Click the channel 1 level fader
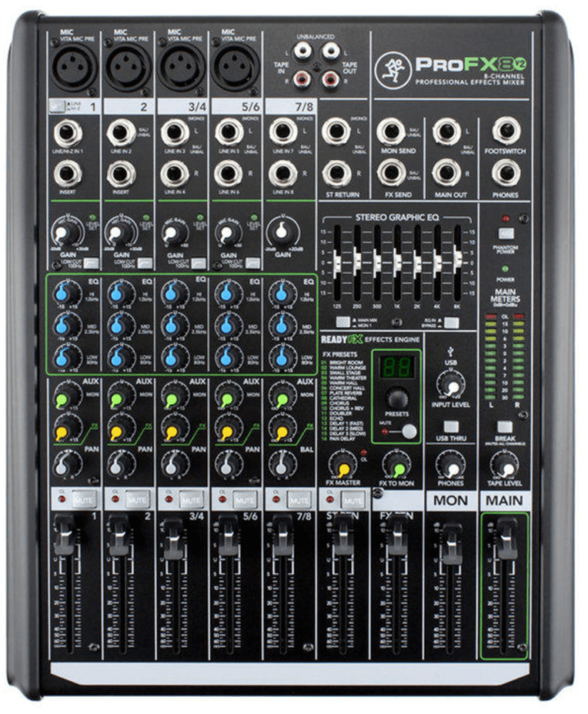The image size is (588, 714). (x=64, y=538)
